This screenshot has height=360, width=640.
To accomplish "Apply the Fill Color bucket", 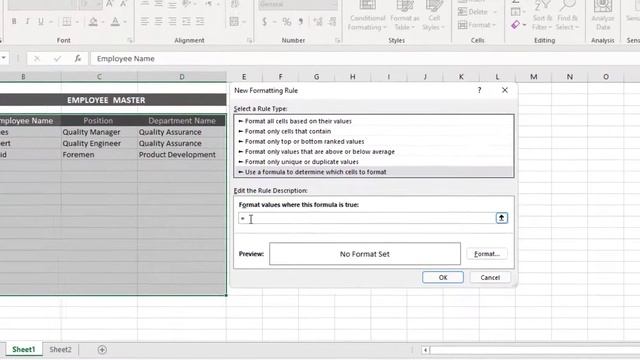I will 93,21.
